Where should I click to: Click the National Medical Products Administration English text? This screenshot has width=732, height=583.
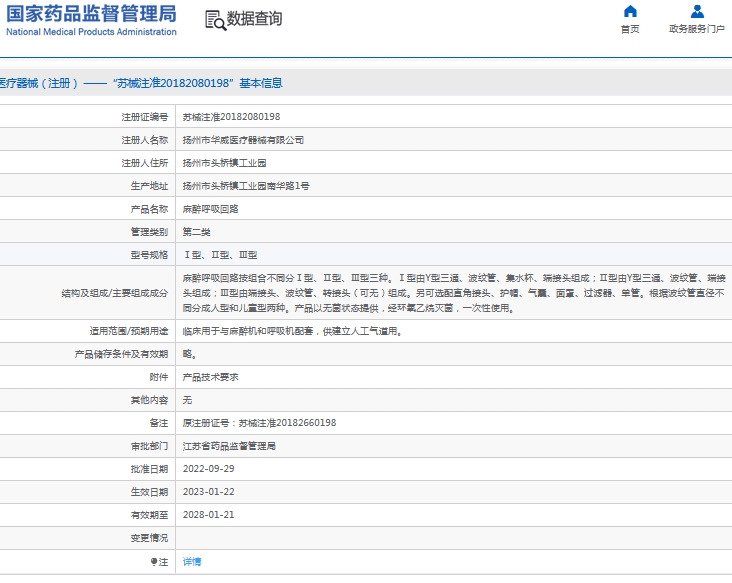92,32
